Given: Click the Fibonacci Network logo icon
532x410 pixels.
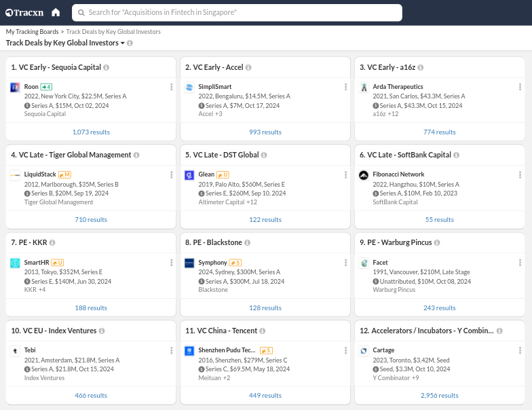Looking at the screenshot, I should [364, 175].
